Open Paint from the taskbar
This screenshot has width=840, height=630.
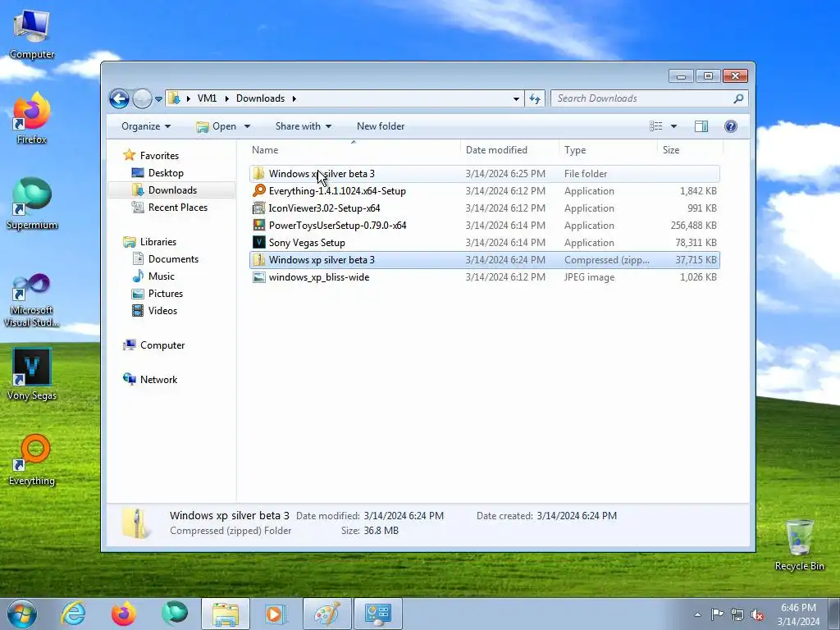(x=326, y=614)
